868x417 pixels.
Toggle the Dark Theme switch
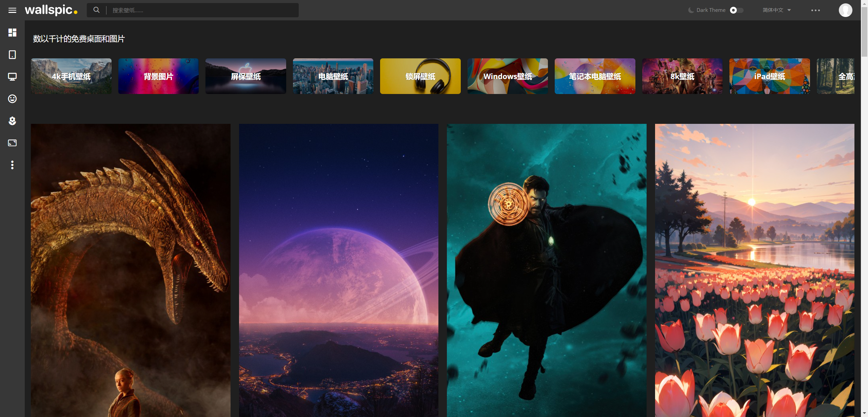pos(736,10)
